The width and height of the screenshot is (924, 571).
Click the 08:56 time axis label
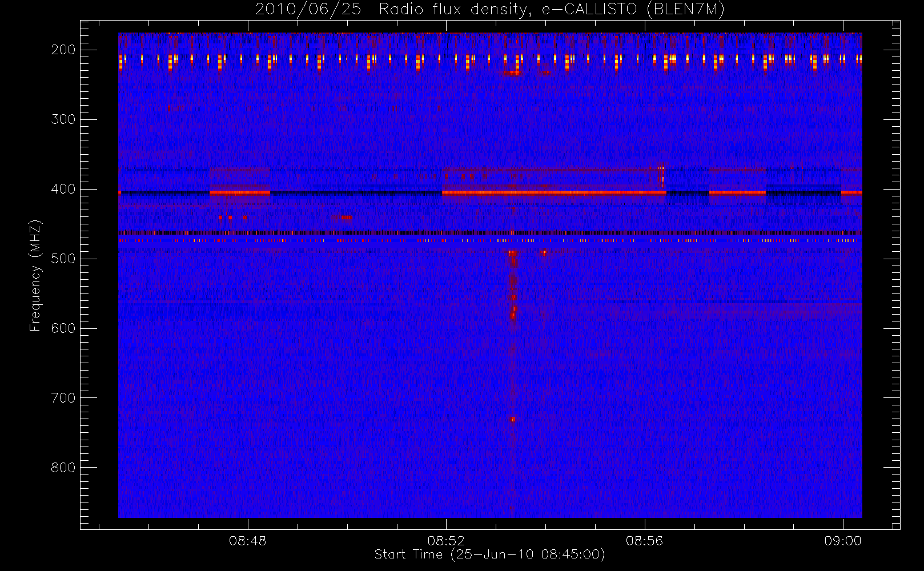[644, 541]
